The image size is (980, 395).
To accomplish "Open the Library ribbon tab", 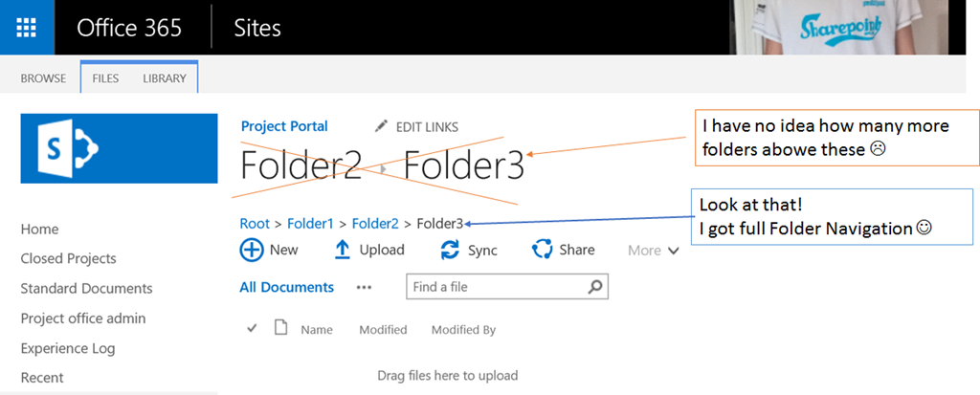I will (x=164, y=78).
